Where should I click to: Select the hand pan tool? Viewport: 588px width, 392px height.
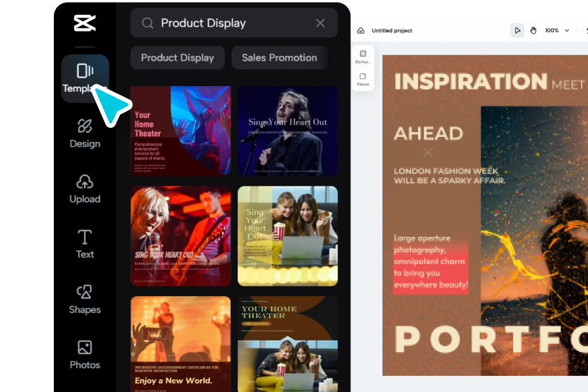tap(533, 30)
